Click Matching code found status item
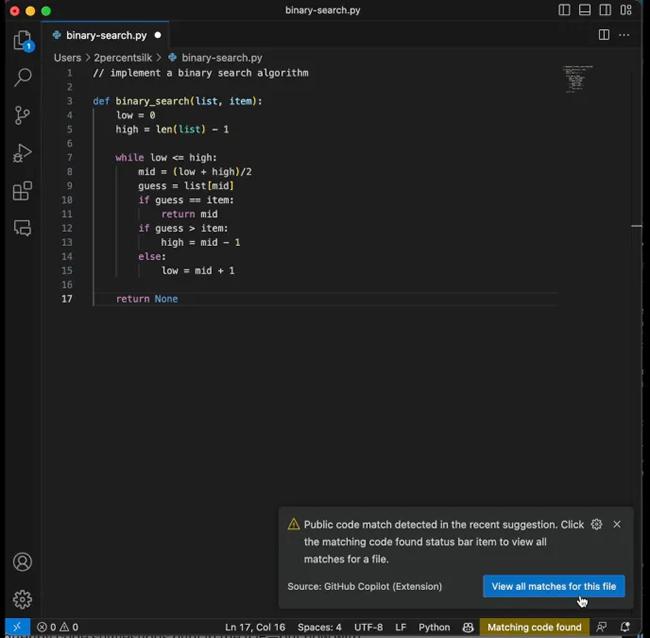This screenshot has height=638, width=650. point(534,627)
